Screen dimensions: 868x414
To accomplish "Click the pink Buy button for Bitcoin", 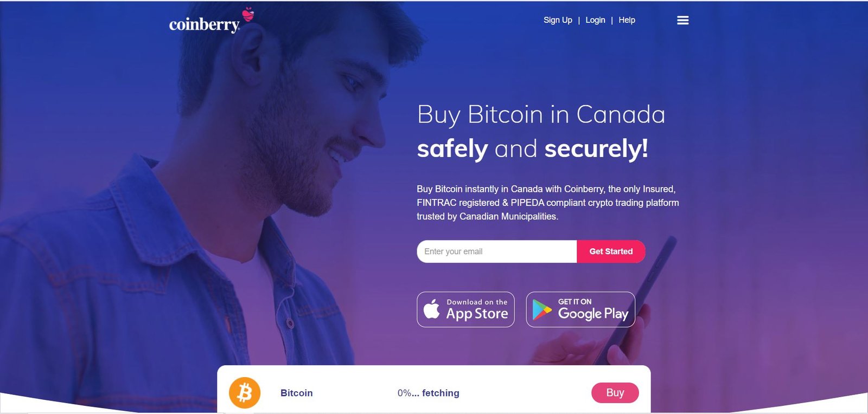I will pos(615,393).
